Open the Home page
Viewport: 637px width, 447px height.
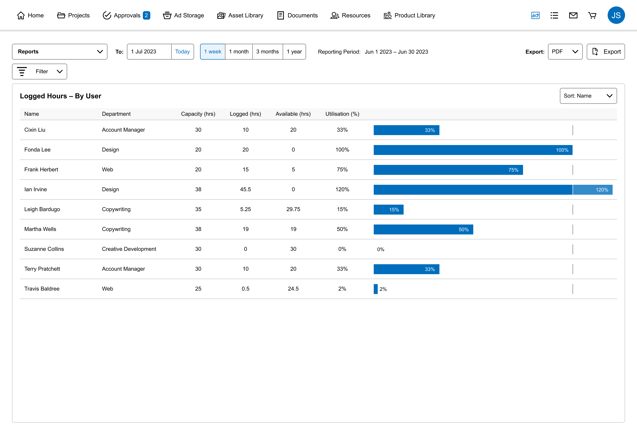pyautogui.click(x=30, y=15)
